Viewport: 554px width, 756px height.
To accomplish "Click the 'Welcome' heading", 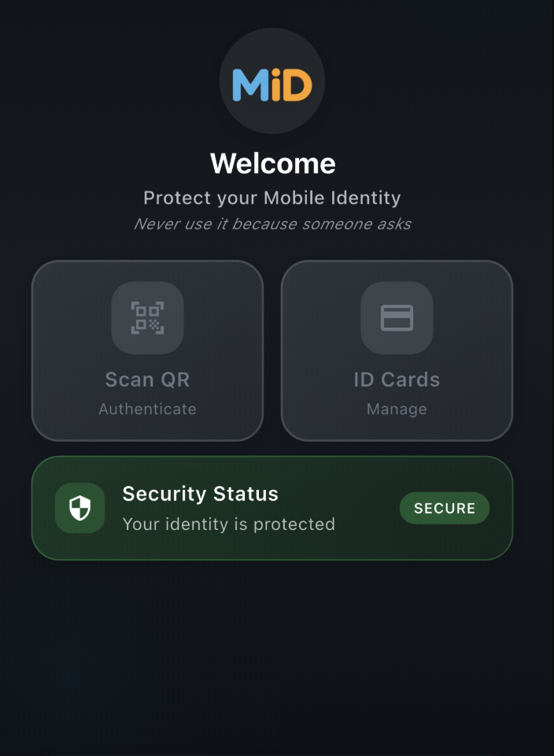I will [273, 164].
